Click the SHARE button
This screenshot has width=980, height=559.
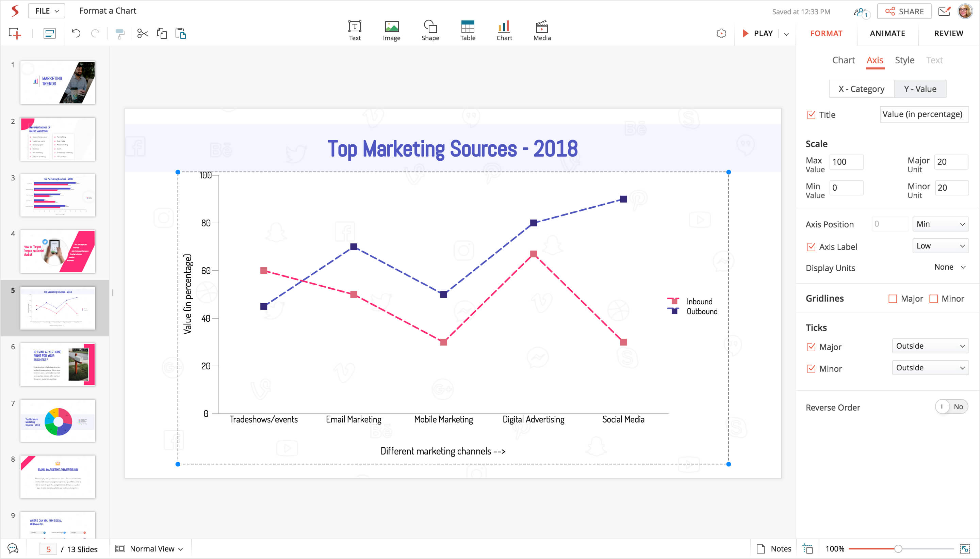(904, 12)
